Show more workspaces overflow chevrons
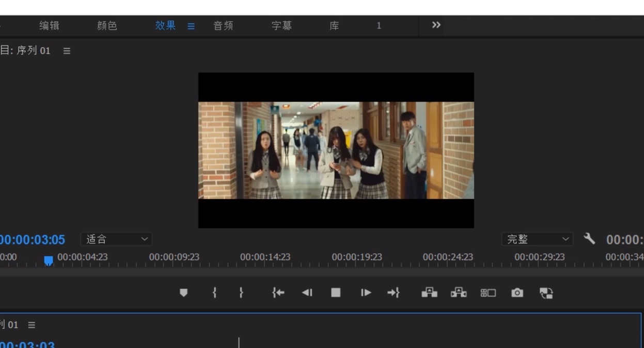The height and width of the screenshot is (348, 644). tap(436, 25)
